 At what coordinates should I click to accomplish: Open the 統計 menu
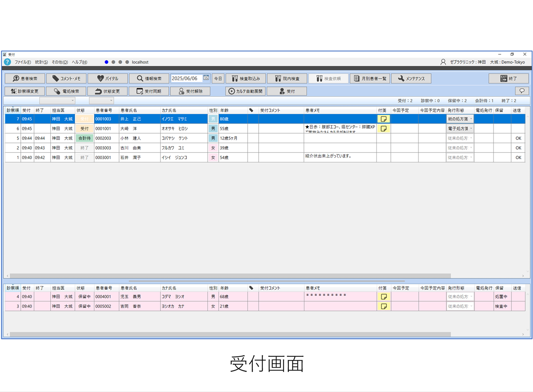[41, 62]
